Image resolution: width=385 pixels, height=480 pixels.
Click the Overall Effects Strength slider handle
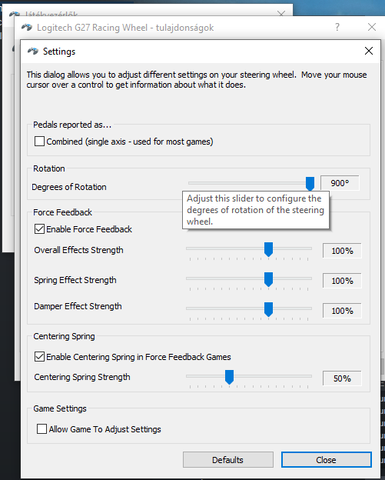pyautogui.click(x=268, y=250)
